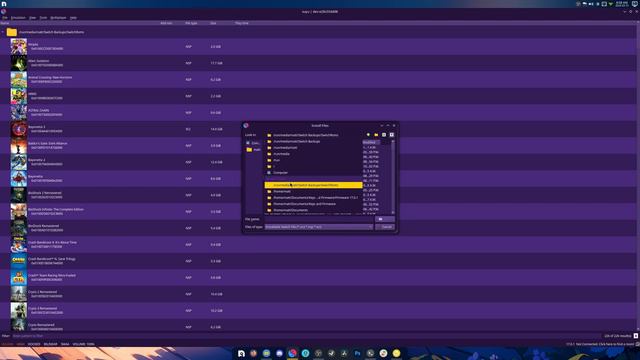The height and width of the screenshot is (360, 640).
Task: Open the File menu
Action: coord(5,18)
